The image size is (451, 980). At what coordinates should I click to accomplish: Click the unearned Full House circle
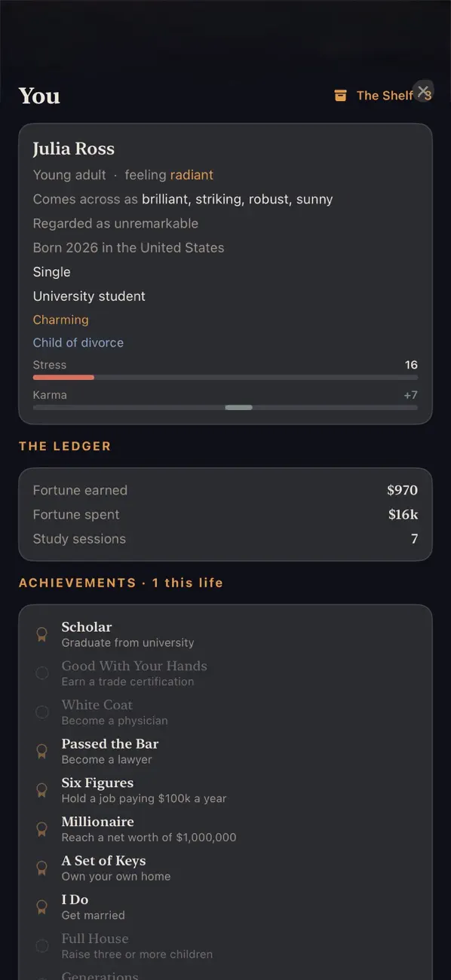point(42,946)
